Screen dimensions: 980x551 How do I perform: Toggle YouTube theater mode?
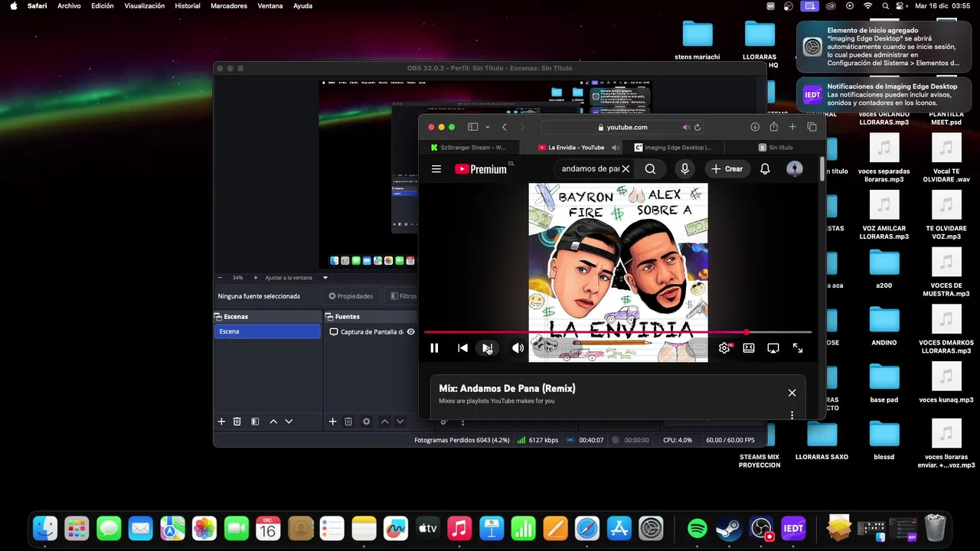(749, 348)
